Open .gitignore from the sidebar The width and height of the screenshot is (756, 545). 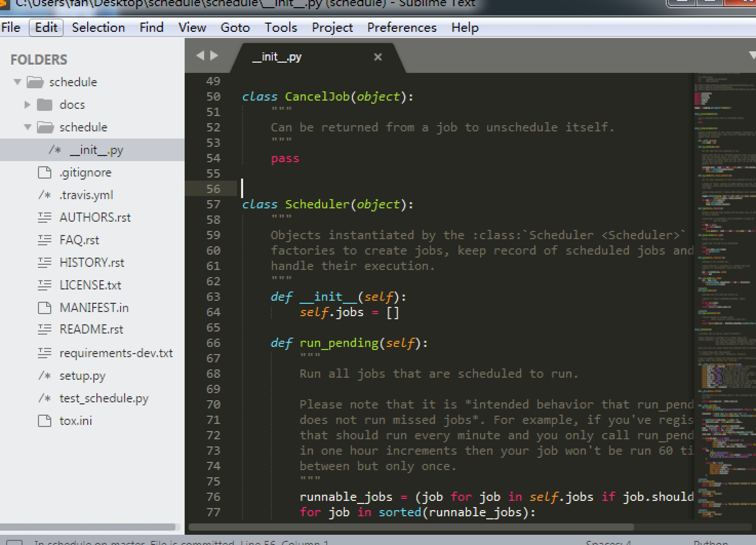(x=85, y=172)
